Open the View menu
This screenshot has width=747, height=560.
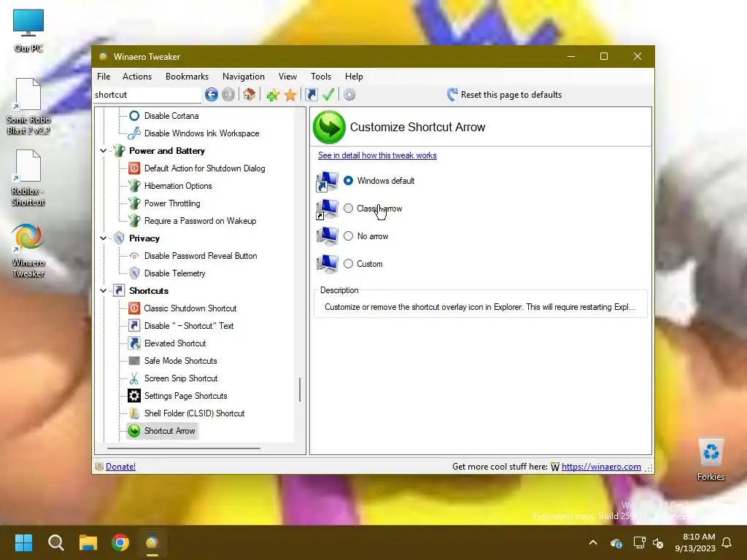(287, 76)
